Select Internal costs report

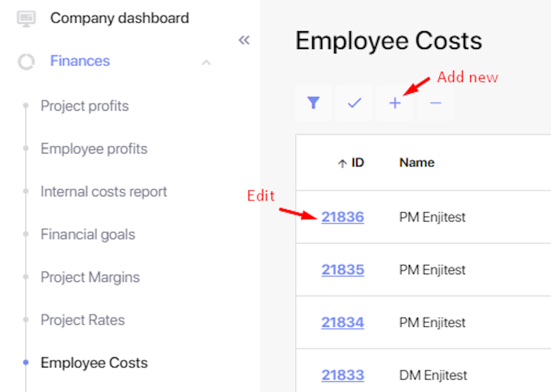point(104,192)
